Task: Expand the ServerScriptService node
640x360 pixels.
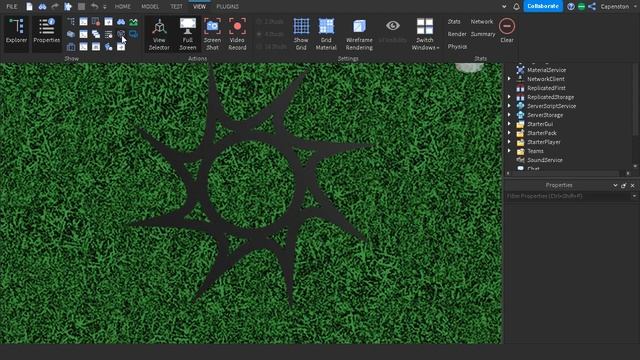Action: click(x=509, y=106)
